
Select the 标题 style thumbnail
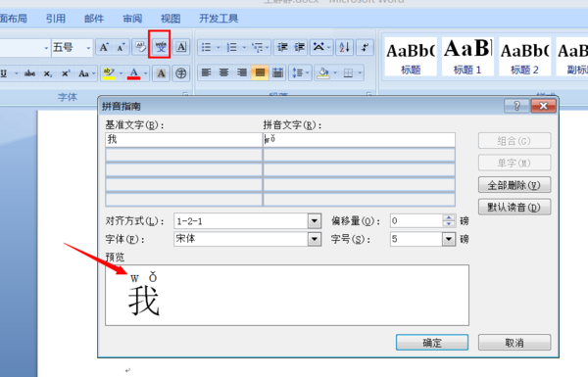411,56
